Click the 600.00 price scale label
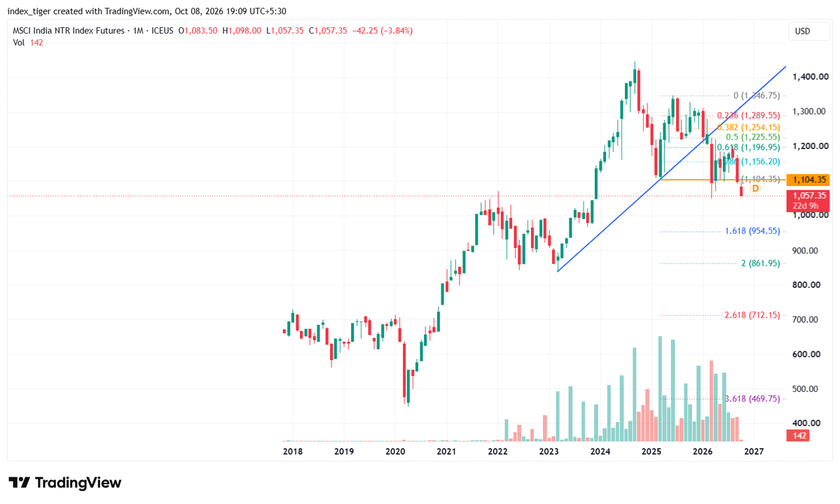The width and height of the screenshot is (840, 504). tap(806, 354)
